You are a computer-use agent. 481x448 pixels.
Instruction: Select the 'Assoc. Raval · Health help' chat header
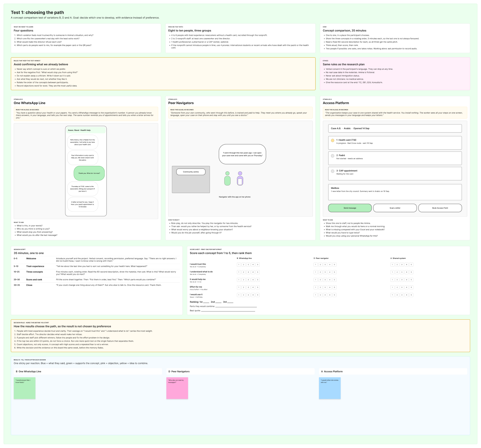coord(86,130)
